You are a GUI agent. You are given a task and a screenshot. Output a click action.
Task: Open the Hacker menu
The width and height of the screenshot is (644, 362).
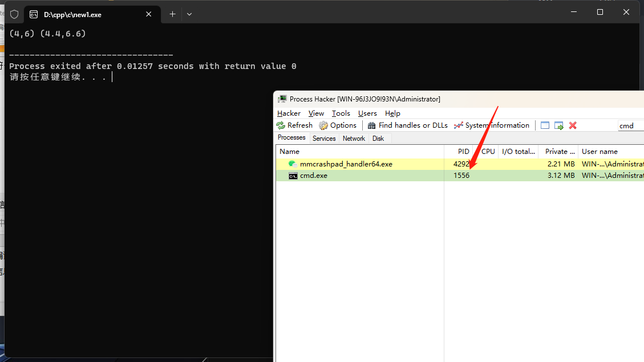point(289,113)
